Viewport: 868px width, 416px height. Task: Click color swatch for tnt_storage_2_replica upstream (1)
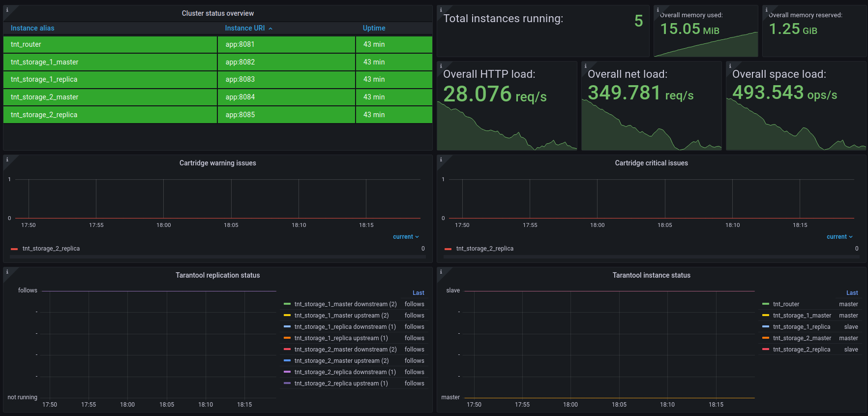point(287,384)
